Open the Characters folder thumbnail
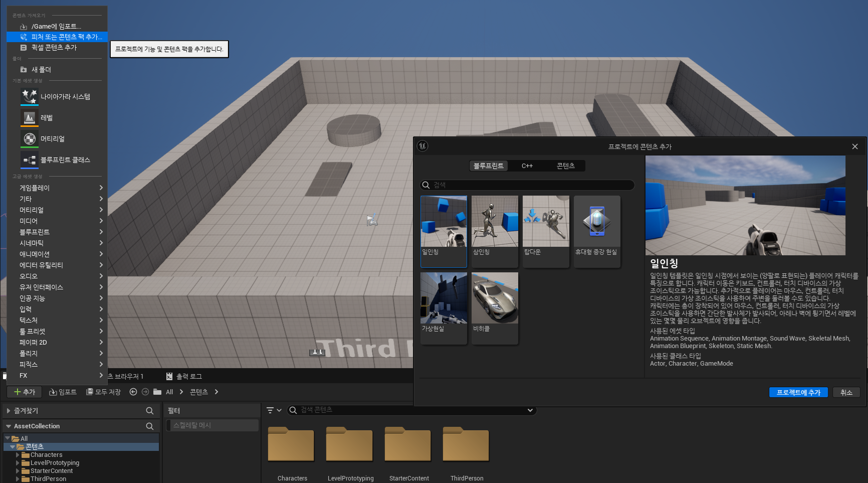Image resolution: width=868 pixels, height=483 pixels. click(x=291, y=443)
